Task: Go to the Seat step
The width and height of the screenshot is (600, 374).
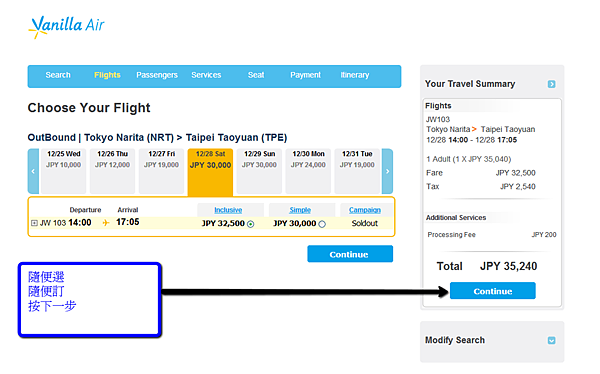Action: coord(256,75)
